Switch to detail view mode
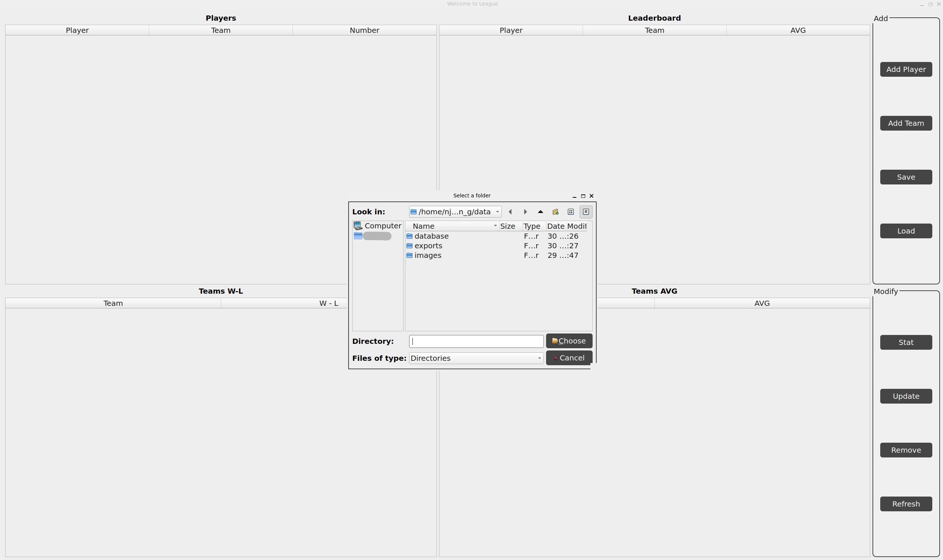This screenshot has width=943, height=560. [586, 212]
